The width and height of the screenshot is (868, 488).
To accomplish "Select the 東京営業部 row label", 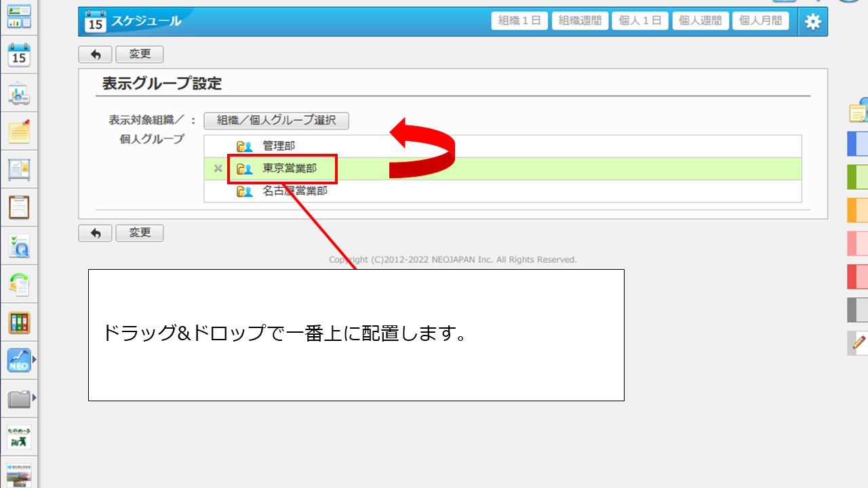I will point(290,168).
